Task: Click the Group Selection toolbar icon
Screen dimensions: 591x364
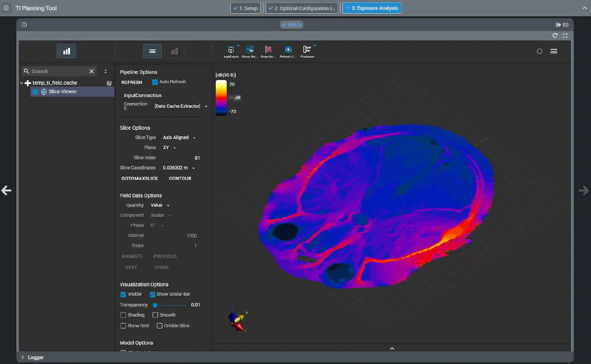Action: click(250, 50)
